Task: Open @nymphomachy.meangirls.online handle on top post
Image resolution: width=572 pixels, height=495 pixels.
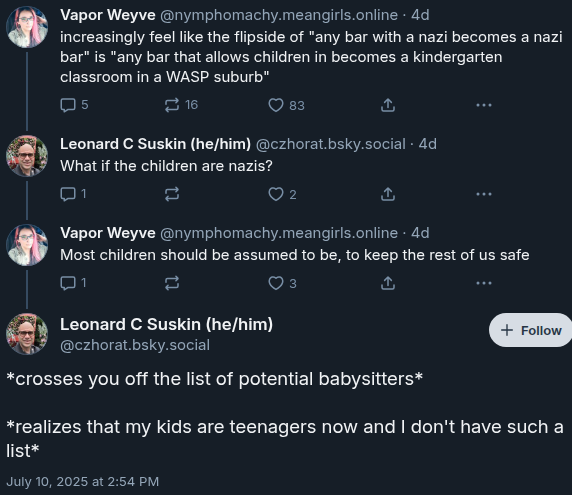Action: coord(279,15)
